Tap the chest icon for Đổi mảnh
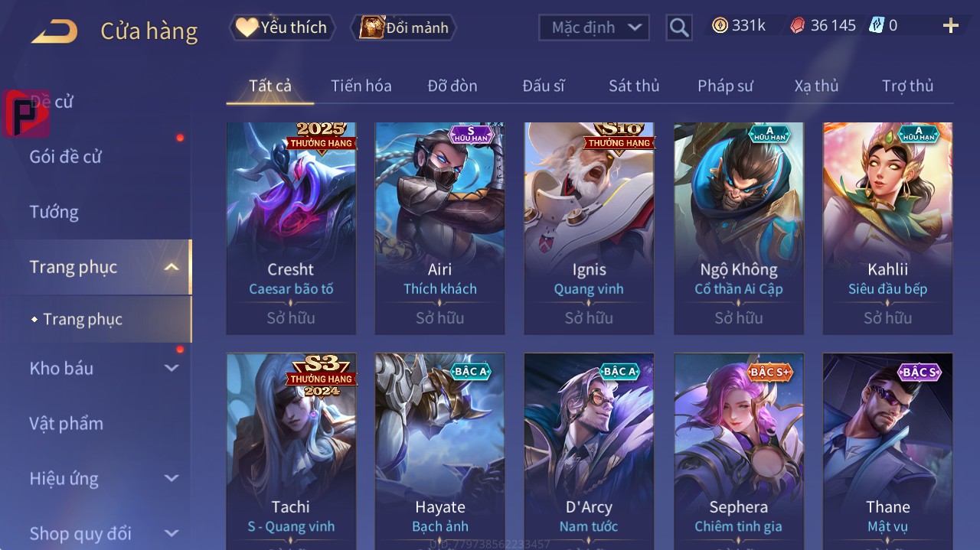The width and height of the screenshot is (980, 550). [x=372, y=28]
